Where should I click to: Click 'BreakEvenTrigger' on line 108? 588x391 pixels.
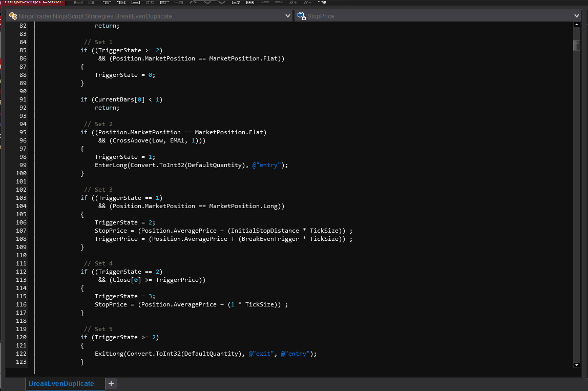pos(270,239)
